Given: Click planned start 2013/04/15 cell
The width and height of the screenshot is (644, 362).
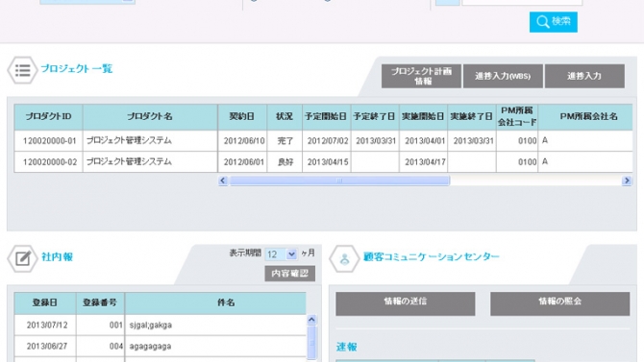Looking at the screenshot, I should [x=328, y=162].
